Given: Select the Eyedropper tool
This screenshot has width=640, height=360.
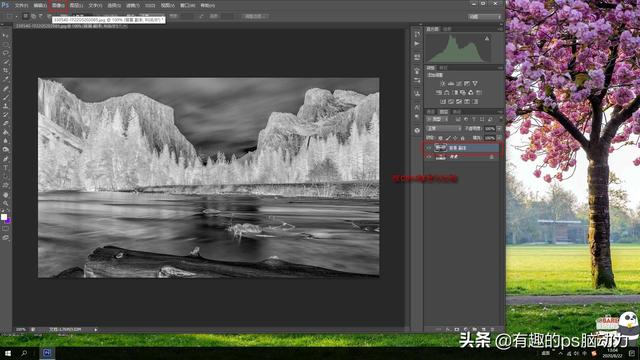Looking at the screenshot, I should pos(6,79).
